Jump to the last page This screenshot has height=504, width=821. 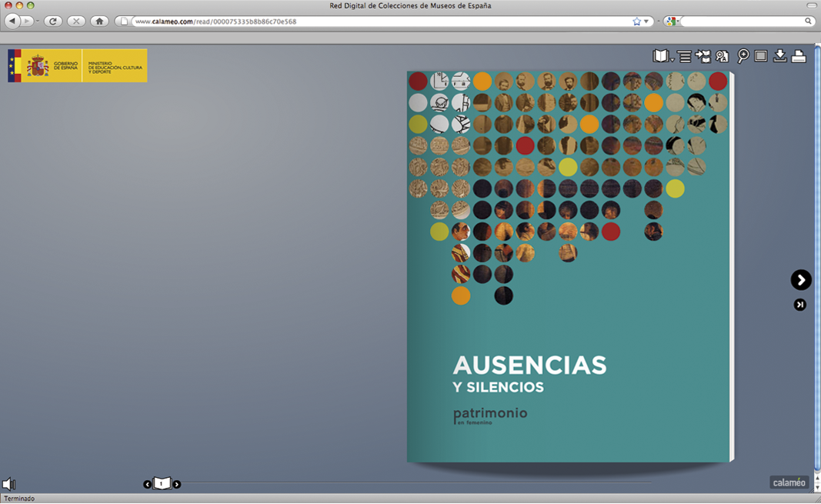point(800,305)
